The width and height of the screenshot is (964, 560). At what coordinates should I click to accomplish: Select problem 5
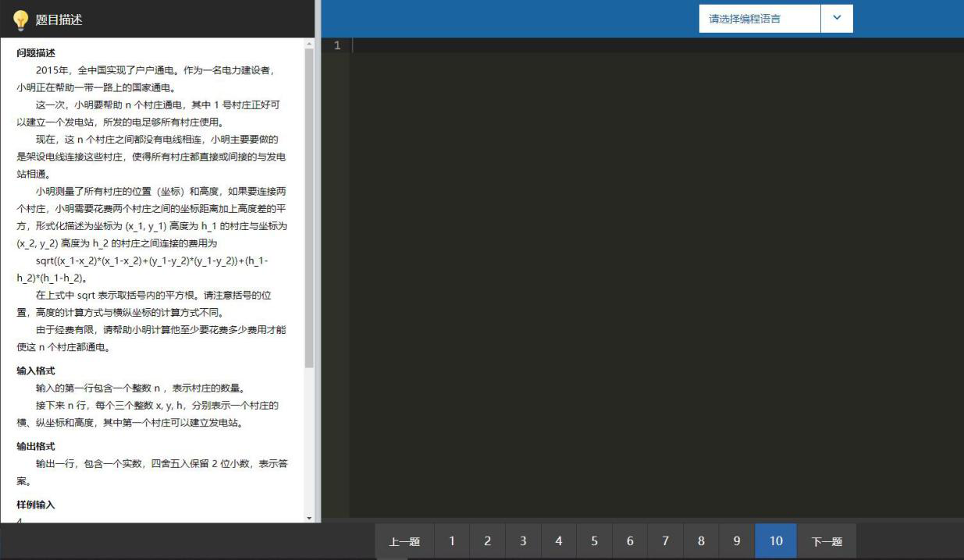(x=594, y=541)
